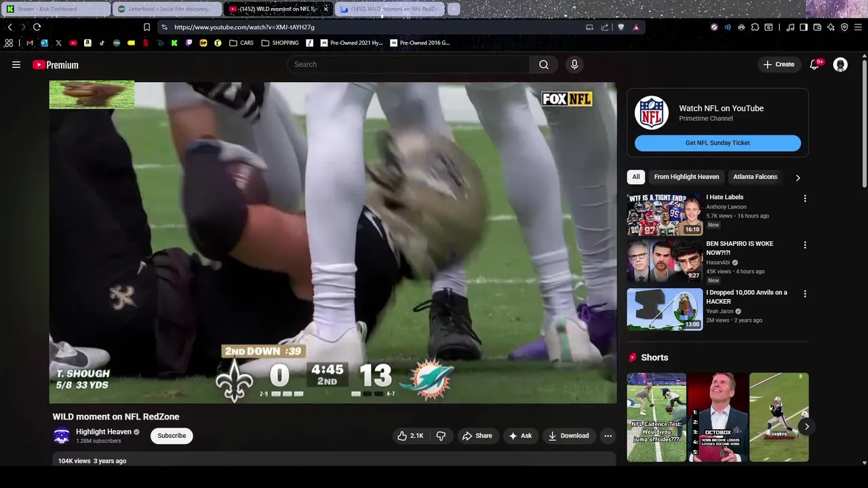This screenshot has width=868, height=488.
Task: Open the BEN SHAPIRO IS WOKE thumbnail
Action: point(665,261)
